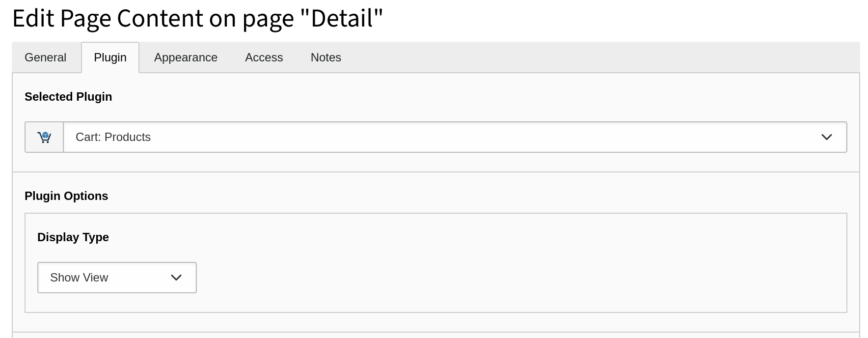Click the 'Display Type' field label
This screenshot has width=868, height=338.
click(73, 237)
